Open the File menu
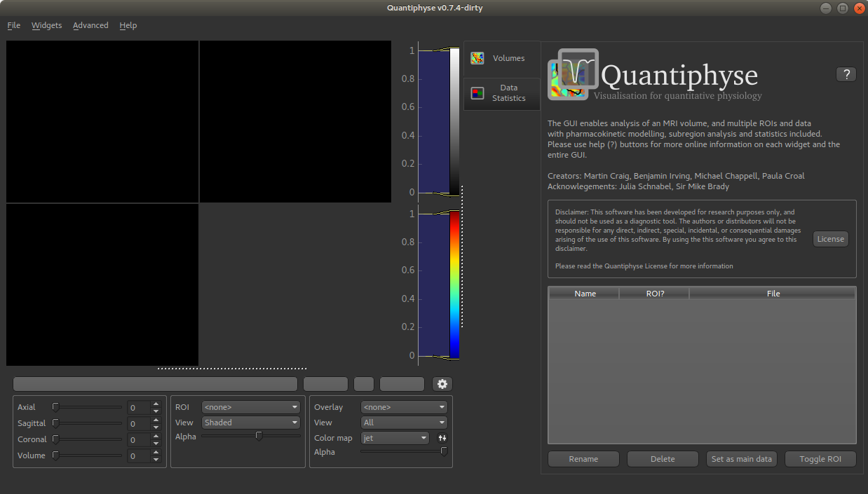This screenshot has height=494, width=868. 13,25
